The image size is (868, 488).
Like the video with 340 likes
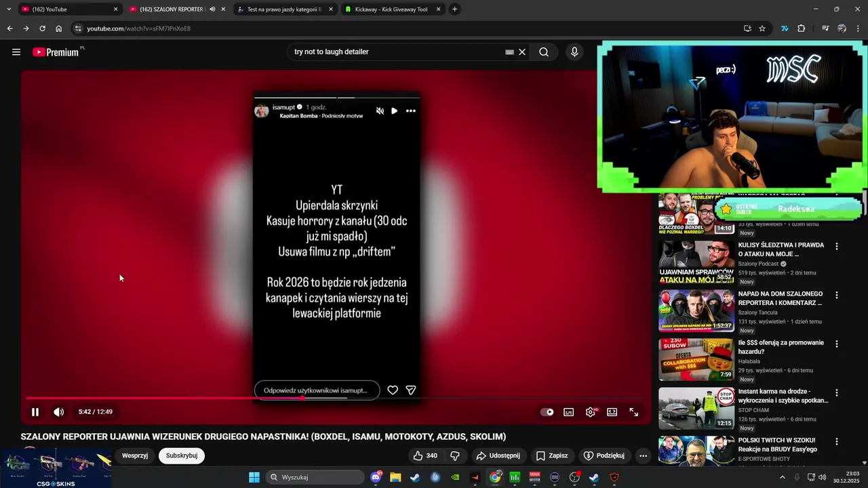[x=425, y=455]
